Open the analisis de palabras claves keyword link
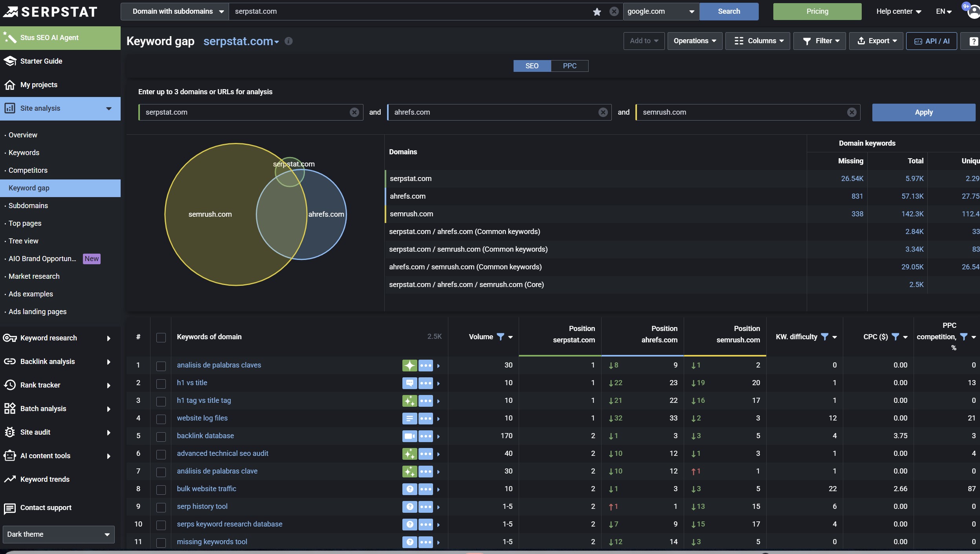This screenshot has height=554, width=980. coord(219,365)
